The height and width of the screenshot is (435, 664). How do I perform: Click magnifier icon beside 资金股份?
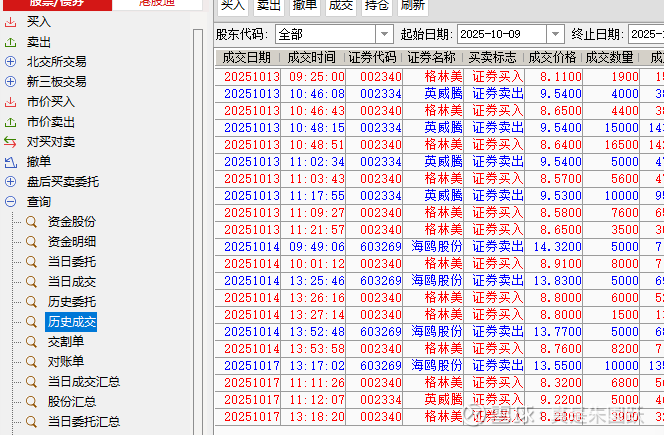click(31, 222)
